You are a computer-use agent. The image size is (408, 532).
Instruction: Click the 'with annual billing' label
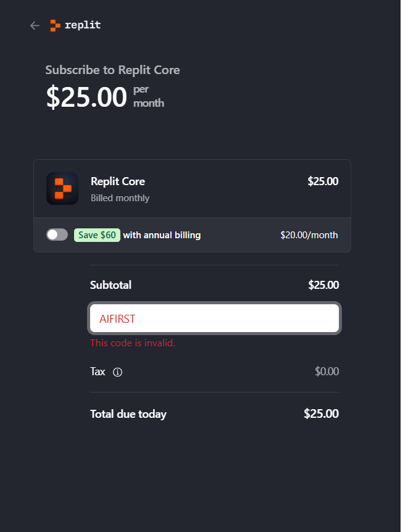point(162,235)
